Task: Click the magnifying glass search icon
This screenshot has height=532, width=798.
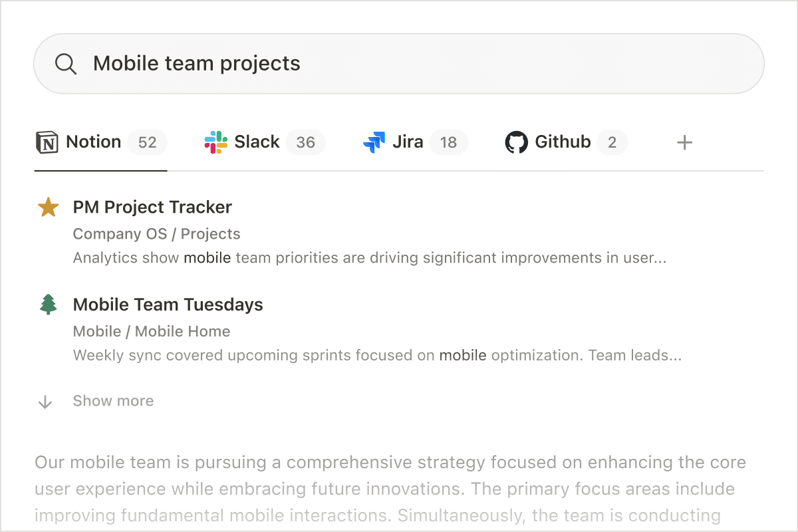Action: point(65,64)
